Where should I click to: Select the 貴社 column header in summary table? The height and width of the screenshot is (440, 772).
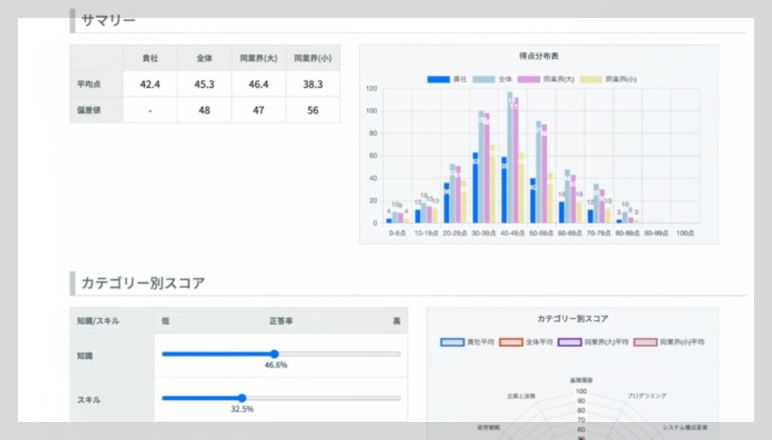tap(150, 58)
